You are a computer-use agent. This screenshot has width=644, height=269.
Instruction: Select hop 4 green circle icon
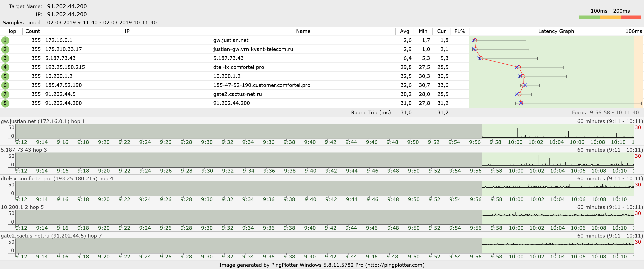5,67
